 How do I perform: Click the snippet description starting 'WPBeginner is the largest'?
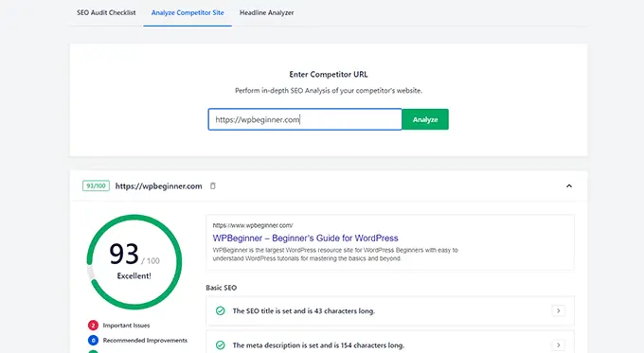click(335, 254)
